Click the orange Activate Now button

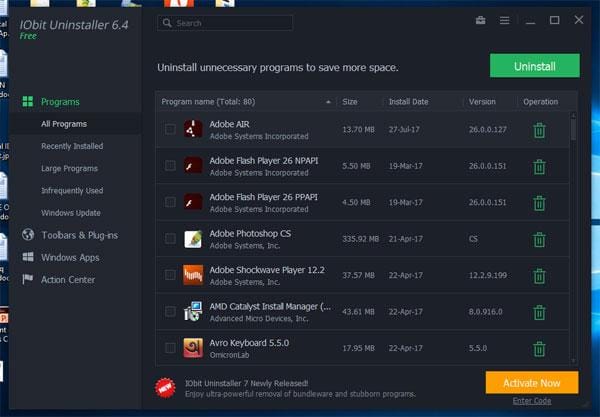click(x=532, y=383)
